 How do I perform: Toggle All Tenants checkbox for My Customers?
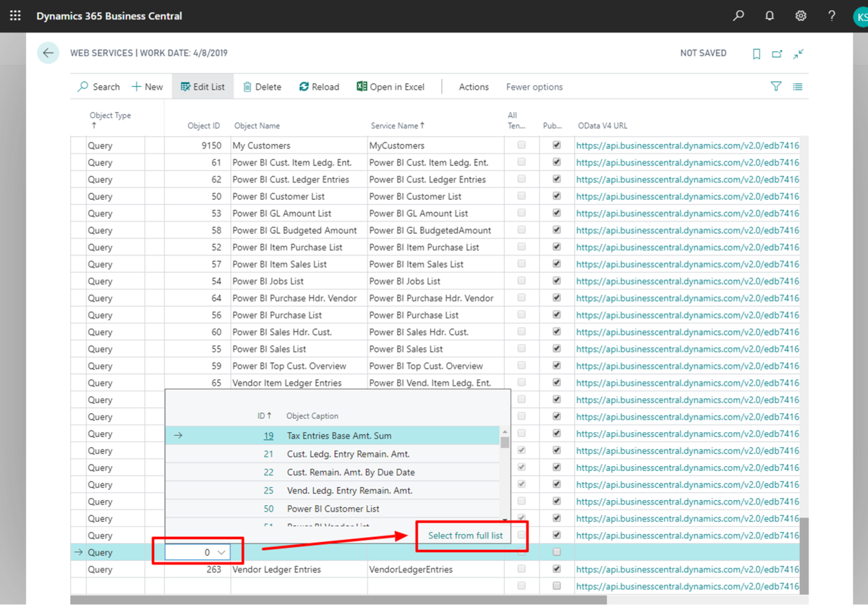522,145
